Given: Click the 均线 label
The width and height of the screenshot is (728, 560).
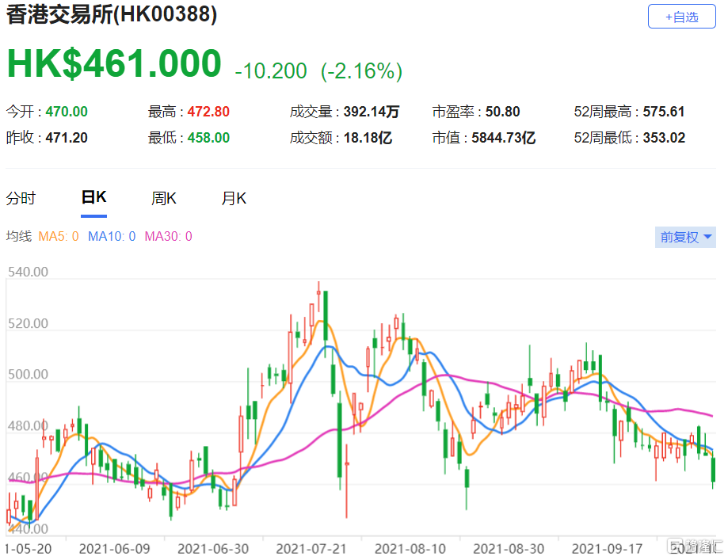Looking at the screenshot, I should click(19, 236).
